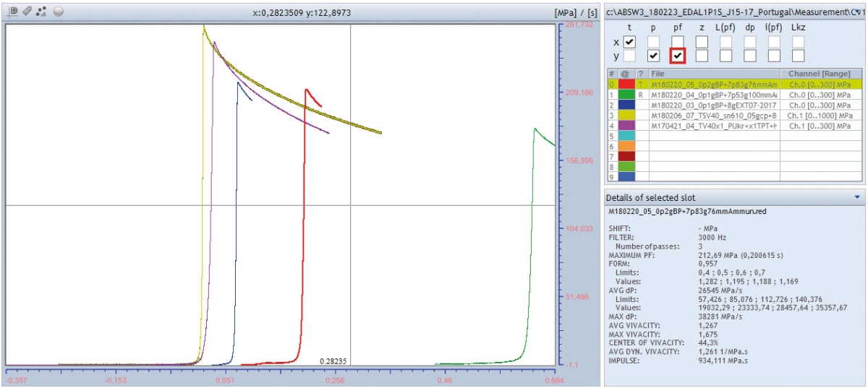Viewport: 868px width, 388px height.
Task: Click the tag label icon
Action: (x=27, y=12)
